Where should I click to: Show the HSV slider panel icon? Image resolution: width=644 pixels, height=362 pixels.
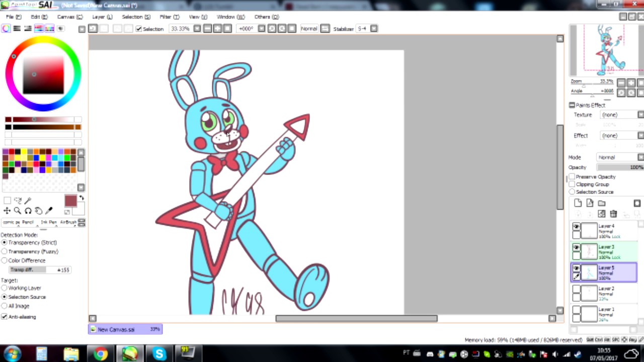28,29
